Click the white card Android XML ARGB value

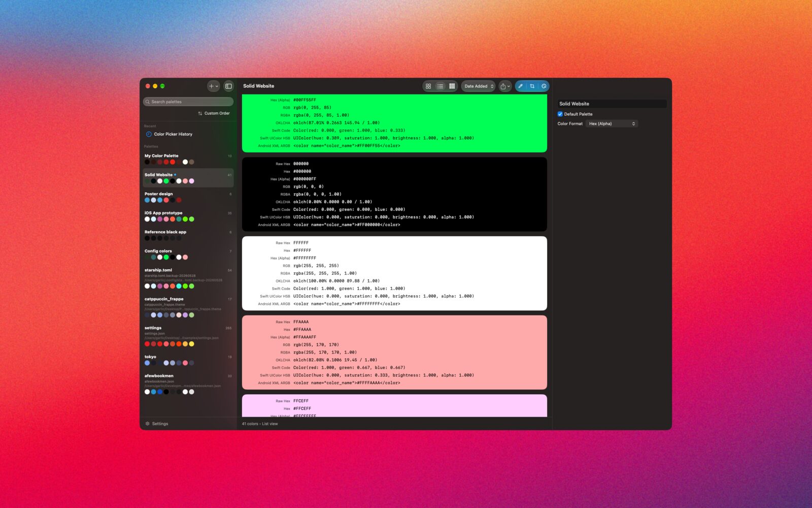tap(347, 304)
